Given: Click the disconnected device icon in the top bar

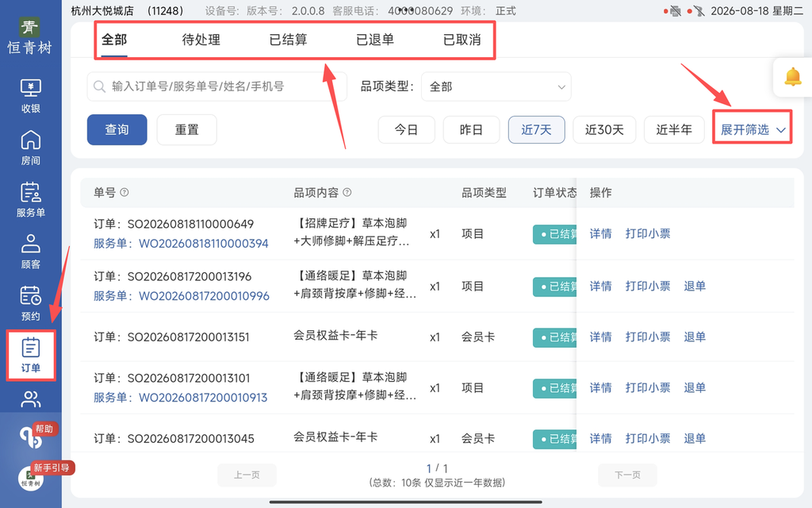Looking at the screenshot, I should pos(699,11).
